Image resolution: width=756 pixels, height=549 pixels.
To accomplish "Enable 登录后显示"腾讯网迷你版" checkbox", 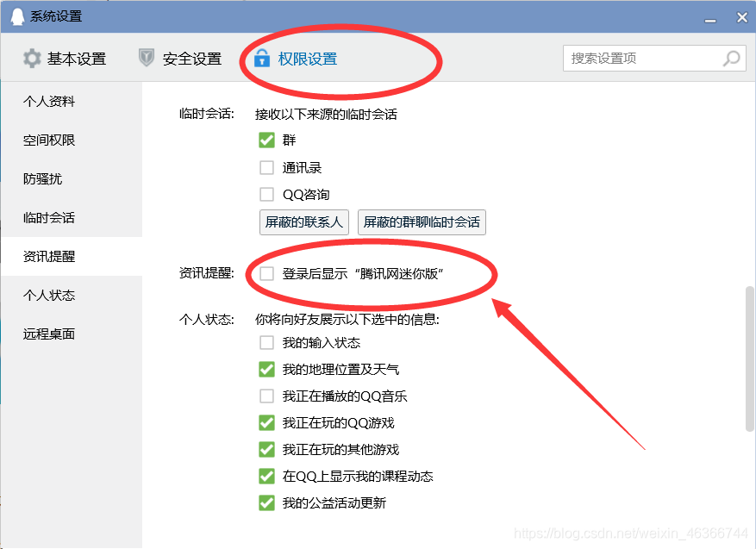I will [x=266, y=274].
